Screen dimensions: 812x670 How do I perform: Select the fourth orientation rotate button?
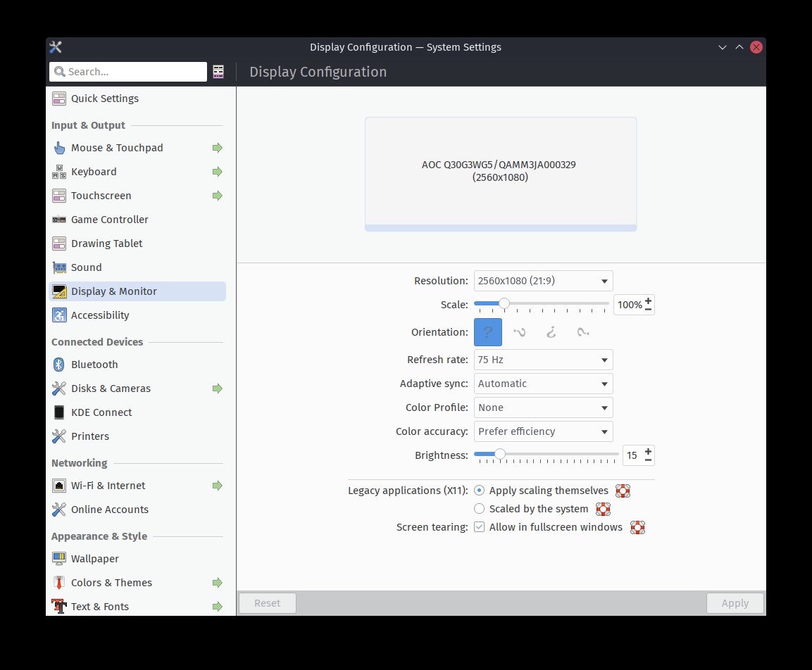[x=583, y=332]
